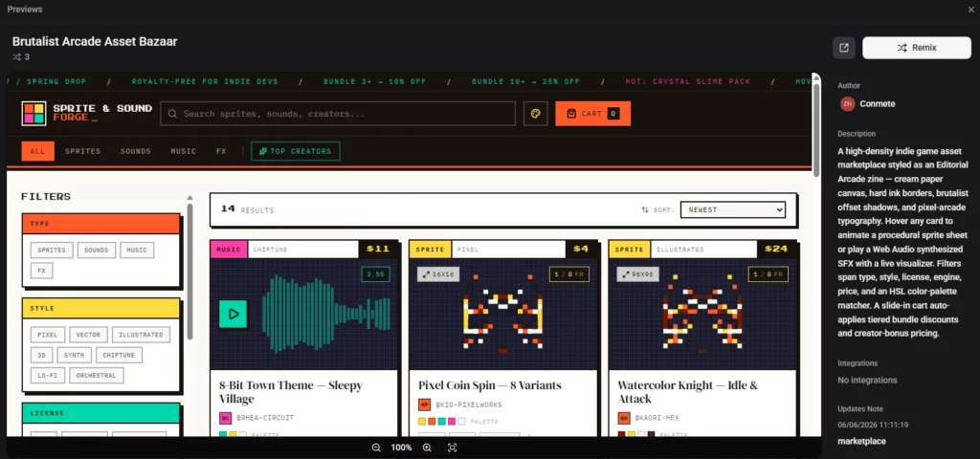Open the Pixel Coin Spin title
Viewport: 980px width, 459px height.
point(490,385)
